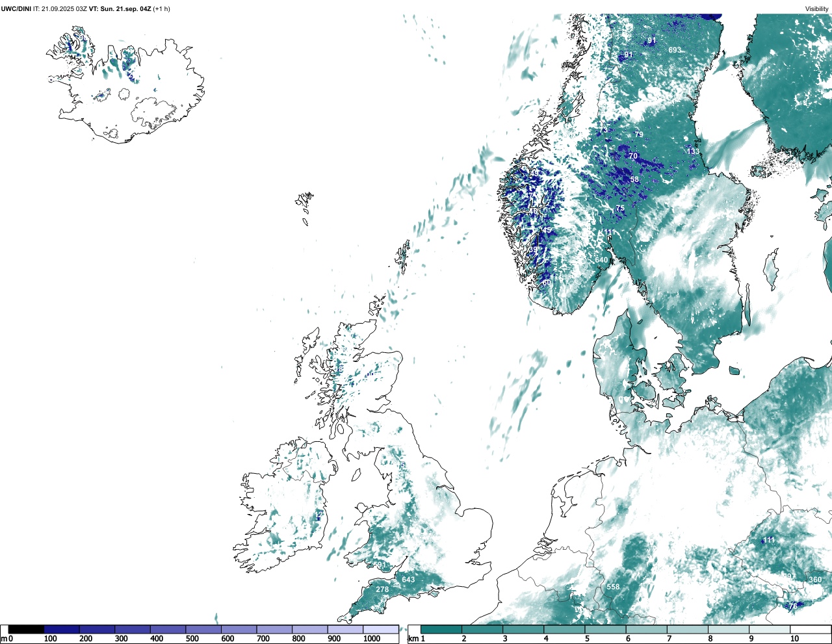
Task: Click the dark blue 100–200 m legend swatch
Action: coord(62,629)
